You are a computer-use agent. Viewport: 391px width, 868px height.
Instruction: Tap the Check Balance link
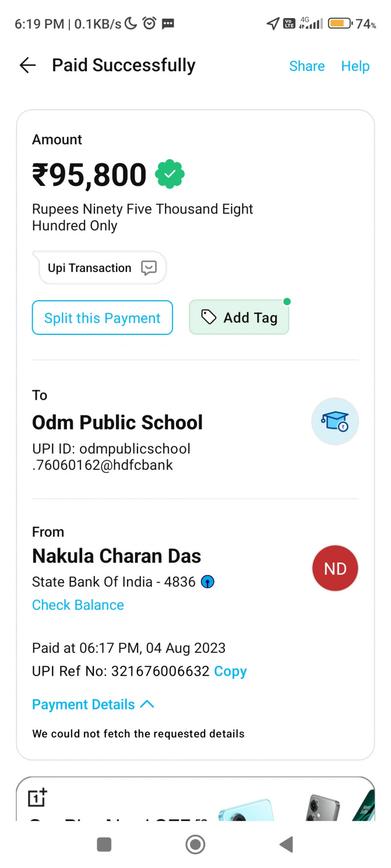pos(78,605)
